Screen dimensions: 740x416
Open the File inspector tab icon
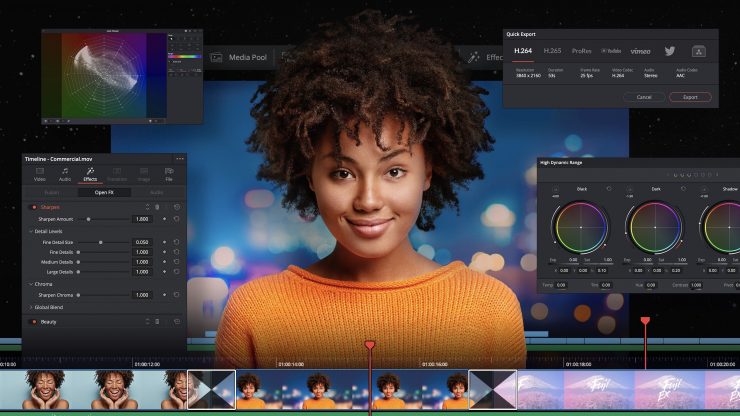click(x=169, y=174)
